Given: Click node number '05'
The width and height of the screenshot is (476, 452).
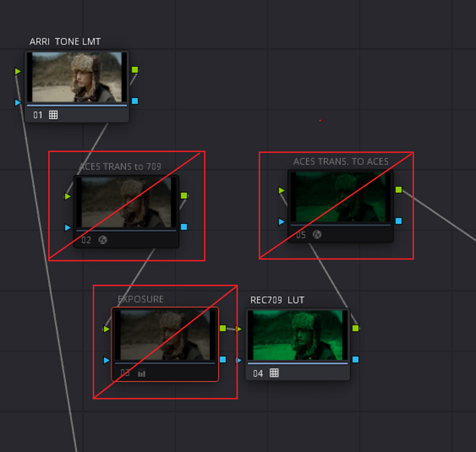Looking at the screenshot, I should [301, 235].
